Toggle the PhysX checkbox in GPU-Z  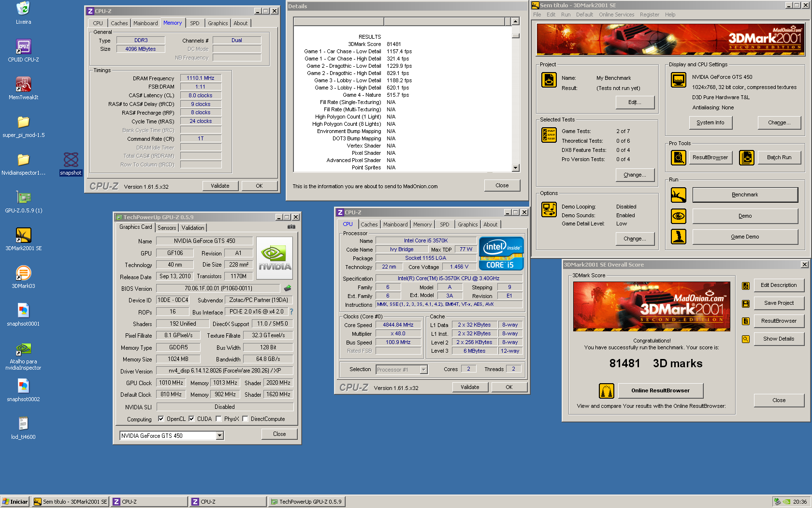pyautogui.click(x=218, y=419)
